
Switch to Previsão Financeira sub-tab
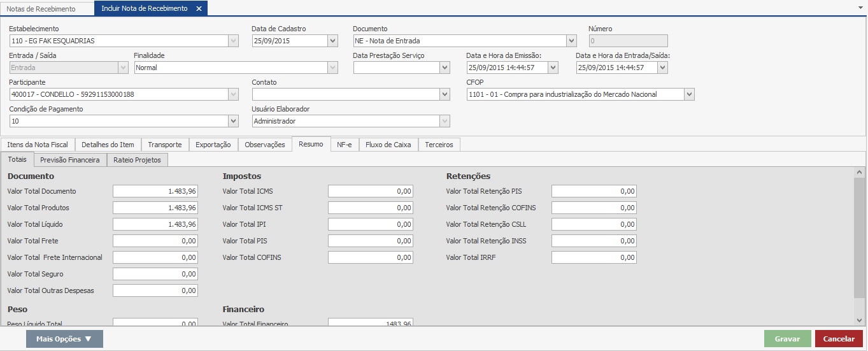(x=69, y=160)
